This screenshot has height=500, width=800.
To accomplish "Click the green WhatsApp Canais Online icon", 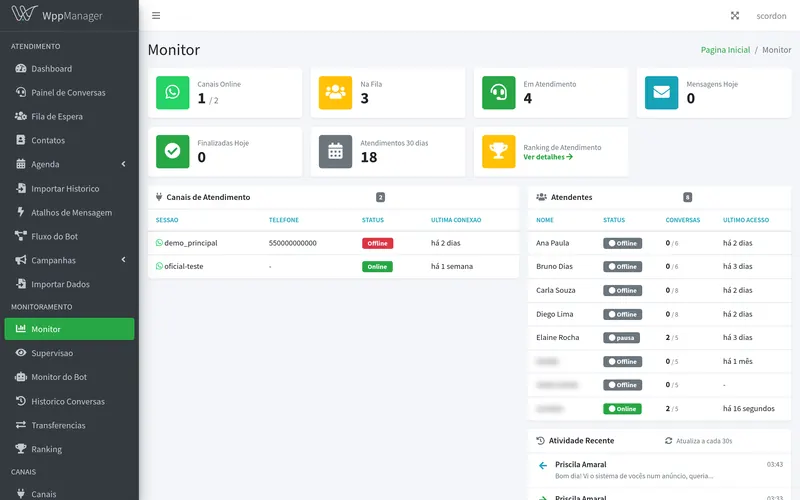I will 172,92.
